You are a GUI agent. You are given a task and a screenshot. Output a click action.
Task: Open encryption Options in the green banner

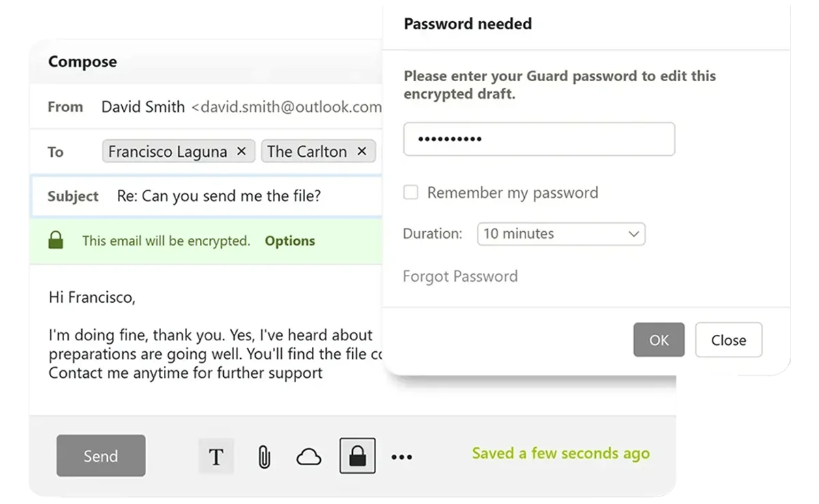(x=290, y=241)
